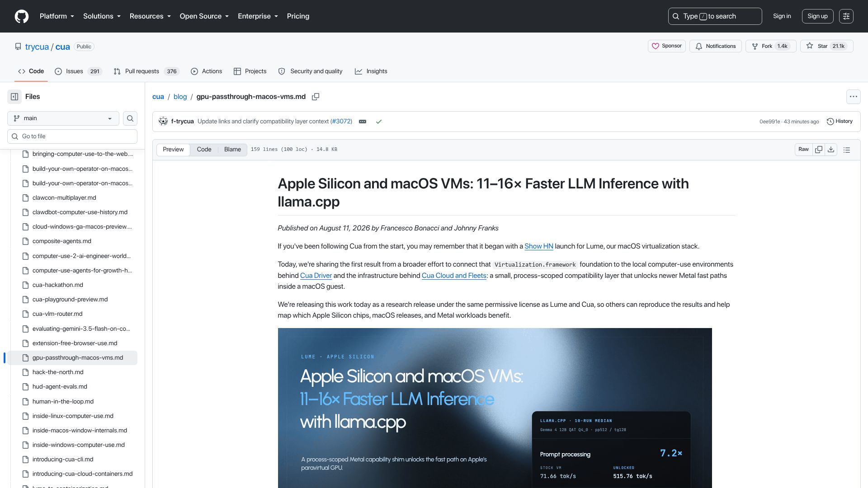This screenshot has height=488, width=868.
Task: Copy raw file contents icon
Action: coord(819,150)
